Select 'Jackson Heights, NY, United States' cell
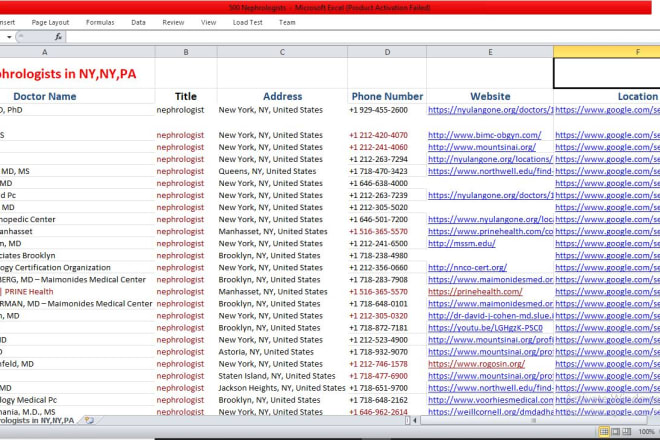This screenshot has height=440, width=660. pyautogui.click(x=282, y=388)
